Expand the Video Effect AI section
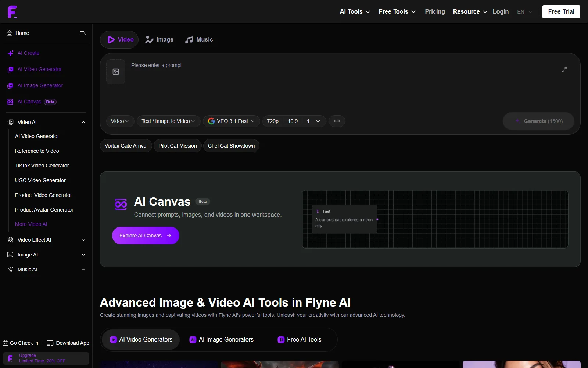The image size is (588, 368). coord(83,240)
